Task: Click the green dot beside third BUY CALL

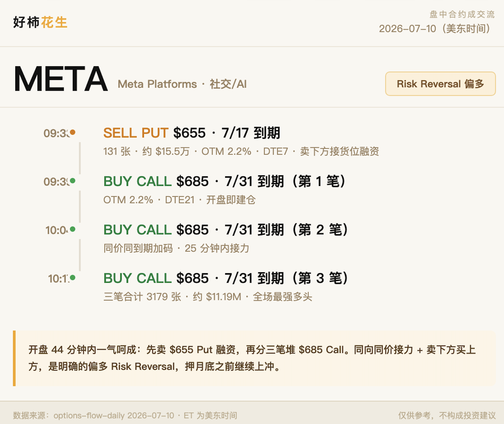Action: (73, 278)
